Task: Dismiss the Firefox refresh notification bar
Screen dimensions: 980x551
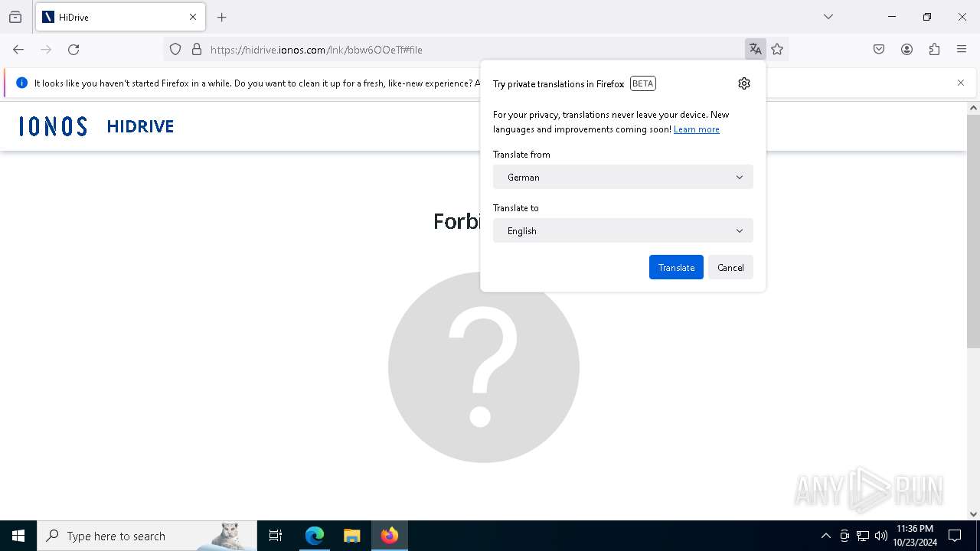Action: pos(961,83)
